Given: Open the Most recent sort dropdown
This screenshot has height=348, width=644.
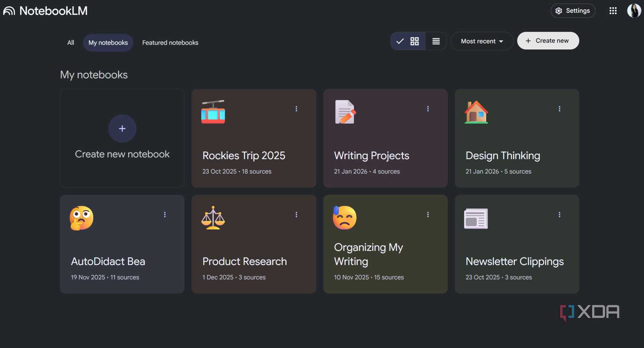Looking at the screenshot, I should coord(482,41).
